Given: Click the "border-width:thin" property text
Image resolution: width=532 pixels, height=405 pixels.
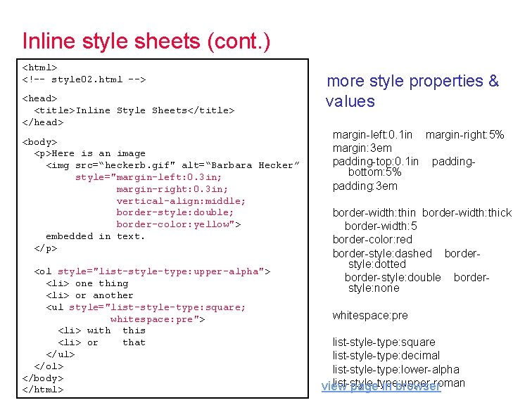Looking at the screenshot, I should [x=374, y=213].
